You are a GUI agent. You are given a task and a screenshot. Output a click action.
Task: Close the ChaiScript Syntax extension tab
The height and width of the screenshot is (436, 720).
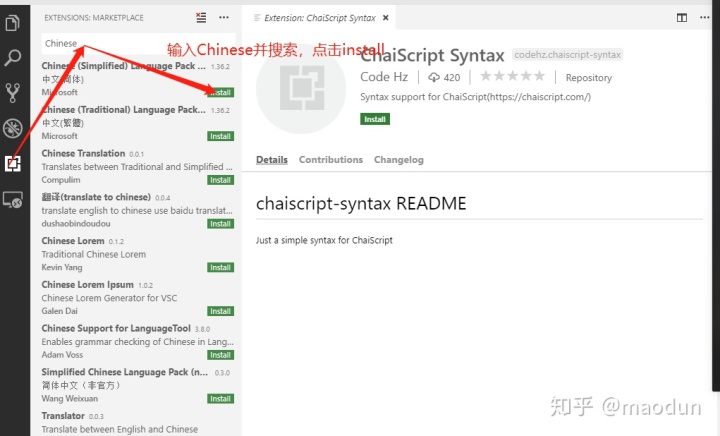coord(386,18)
